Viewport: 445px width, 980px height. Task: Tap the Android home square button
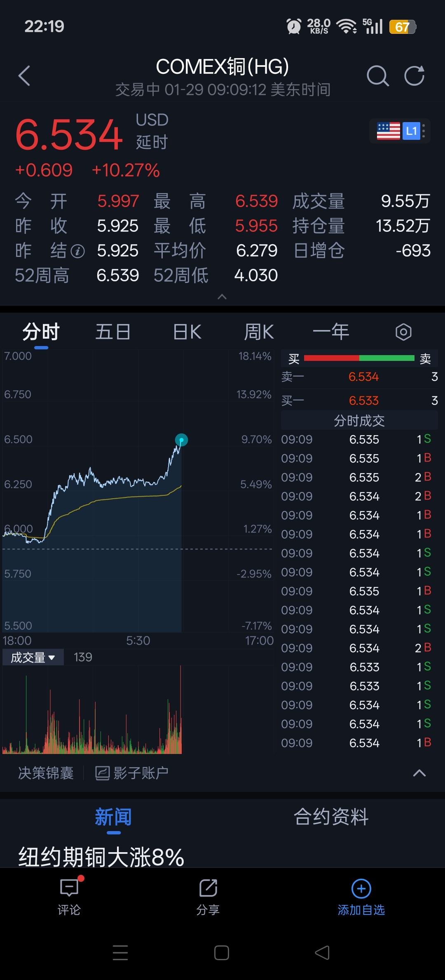[x=222, y=953]
